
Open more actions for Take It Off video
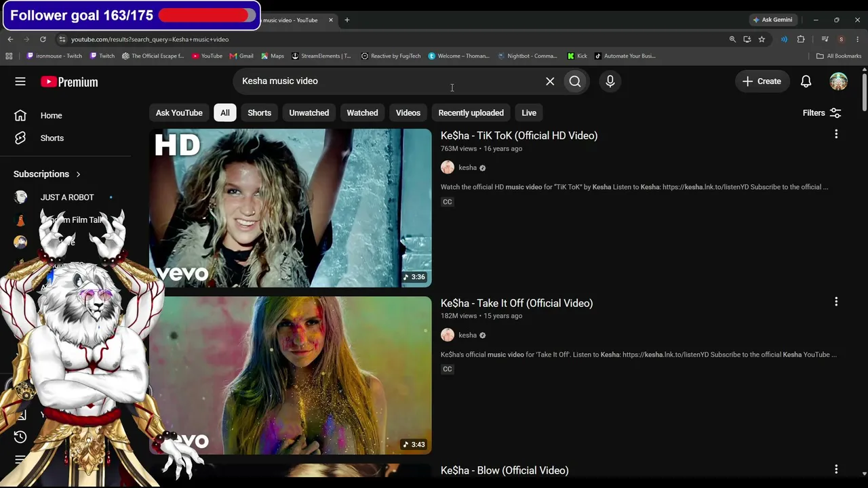[x=836, y=302]
